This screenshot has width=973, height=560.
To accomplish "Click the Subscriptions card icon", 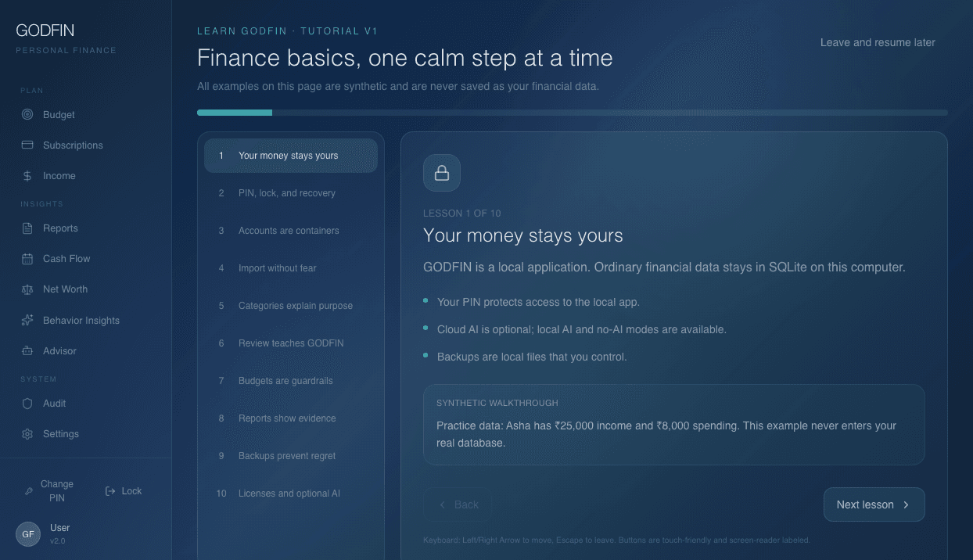I will coord(27,145).
